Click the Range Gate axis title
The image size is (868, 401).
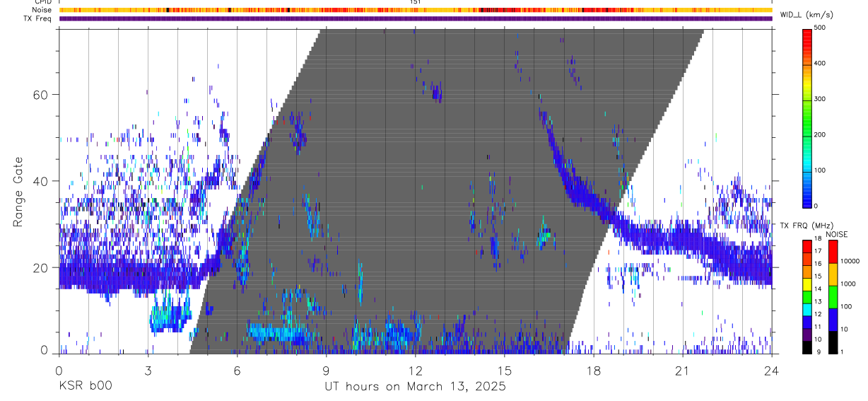coord(18,192)
